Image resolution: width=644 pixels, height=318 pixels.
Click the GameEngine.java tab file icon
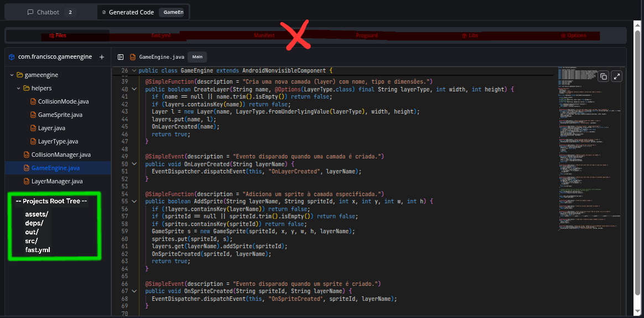pos(133,57)
